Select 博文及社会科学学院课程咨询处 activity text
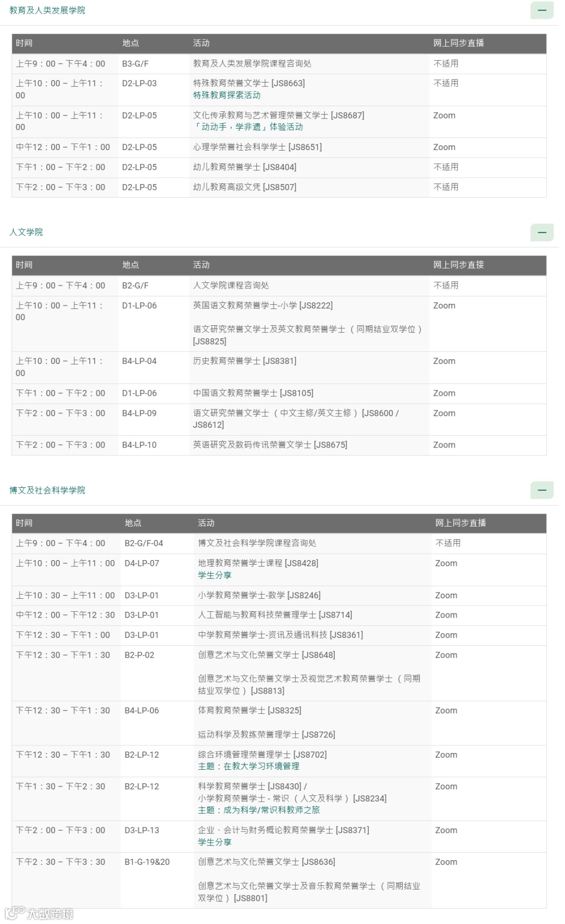The width and height of the screenshot is (565, 924). pos(257,543)
